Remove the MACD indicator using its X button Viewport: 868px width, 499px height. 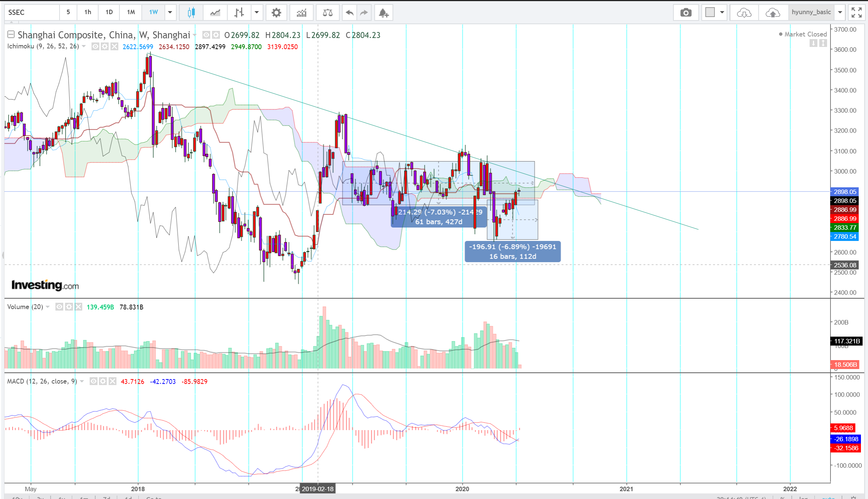tap(113, 381)
